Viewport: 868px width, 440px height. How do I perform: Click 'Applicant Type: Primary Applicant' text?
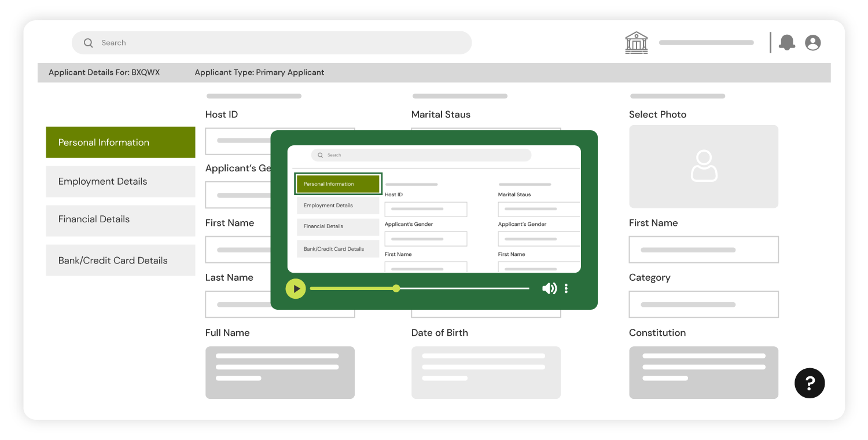coord(259,72)
